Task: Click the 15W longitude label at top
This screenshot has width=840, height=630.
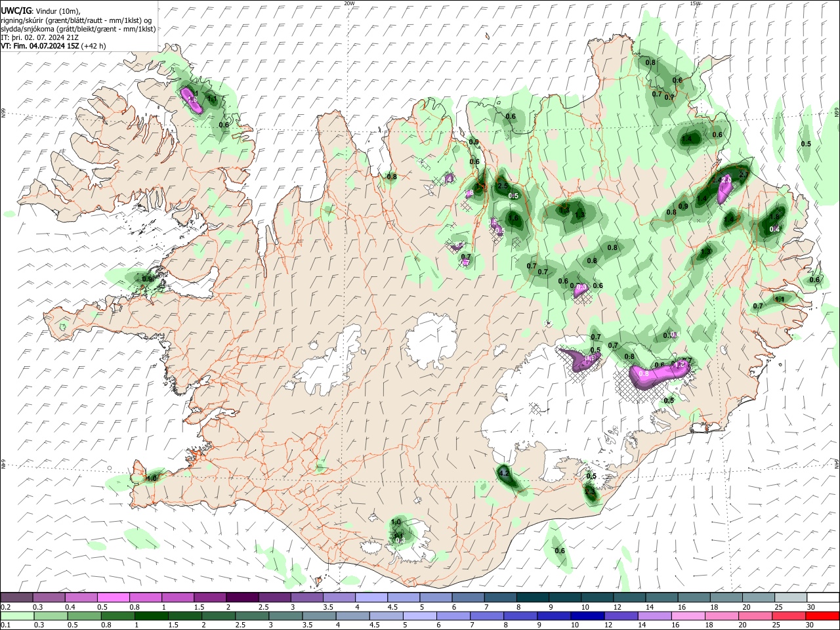Action: click(x=695, y=3)
